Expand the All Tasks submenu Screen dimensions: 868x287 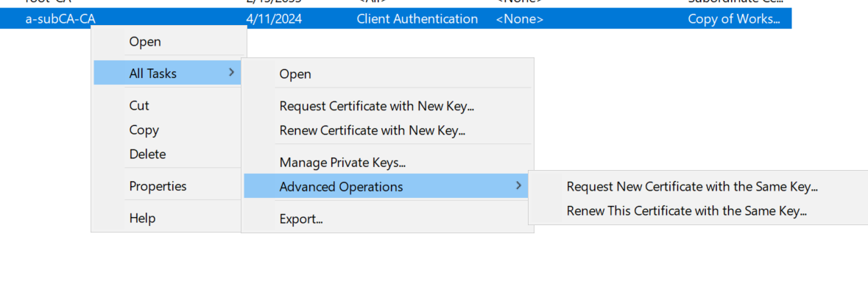click(x=168, y=73)
